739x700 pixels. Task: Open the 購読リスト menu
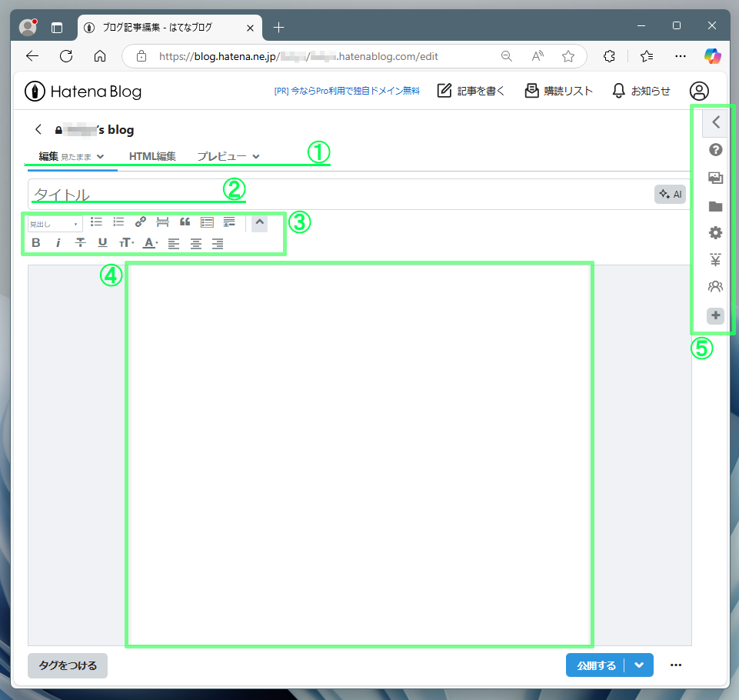(x=558, y=91)
